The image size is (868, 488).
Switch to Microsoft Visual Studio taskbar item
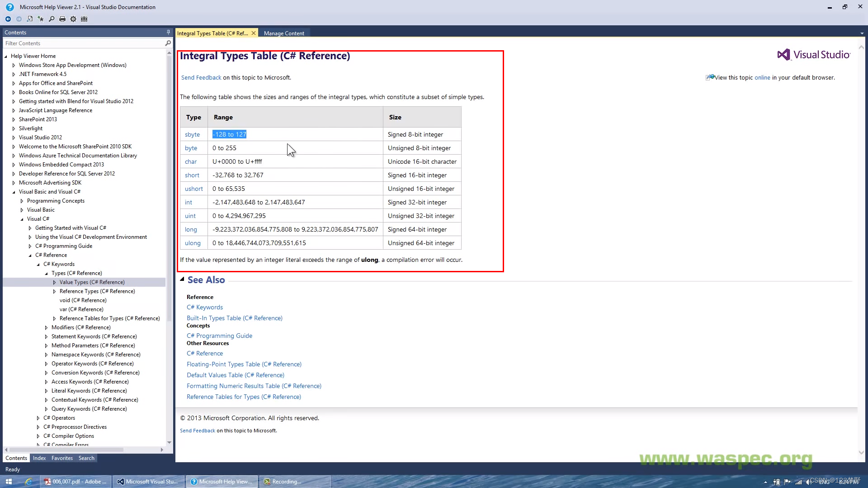click(x=149, y=482)
